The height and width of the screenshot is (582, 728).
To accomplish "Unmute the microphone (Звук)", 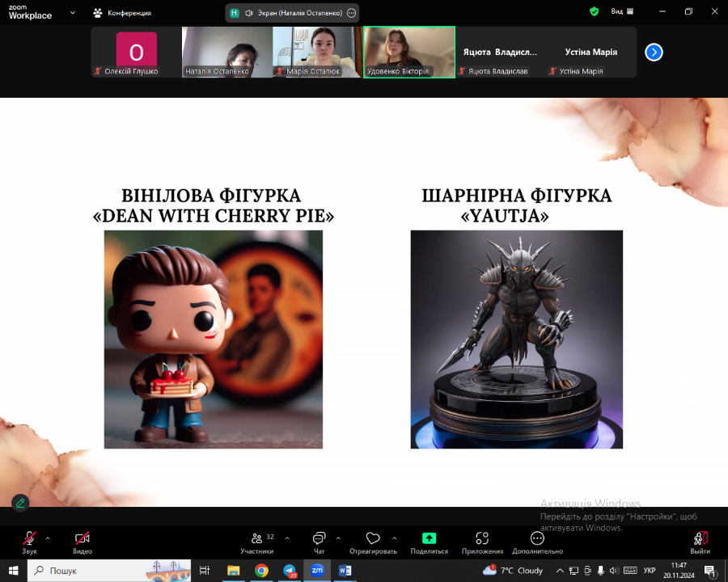I will click(29, 542).
